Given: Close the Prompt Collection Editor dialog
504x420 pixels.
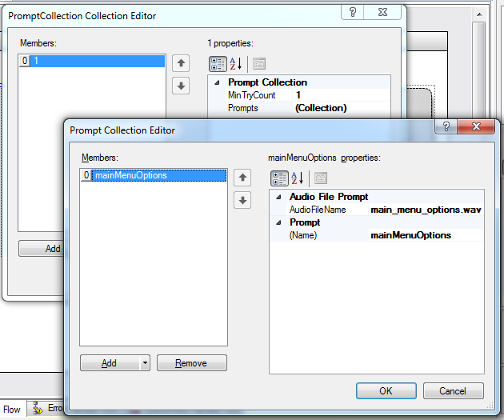Looking at the screenshot, I should 476,126.
